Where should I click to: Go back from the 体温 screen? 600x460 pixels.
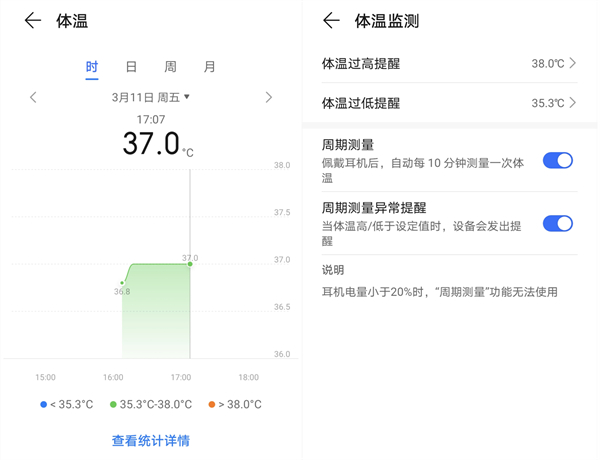click(33, 21)
